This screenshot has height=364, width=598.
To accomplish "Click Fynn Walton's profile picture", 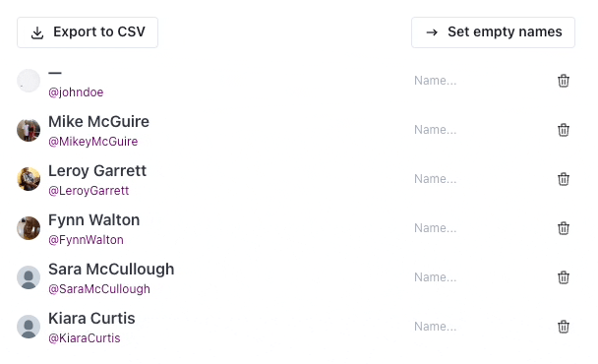I will point(29,228).
